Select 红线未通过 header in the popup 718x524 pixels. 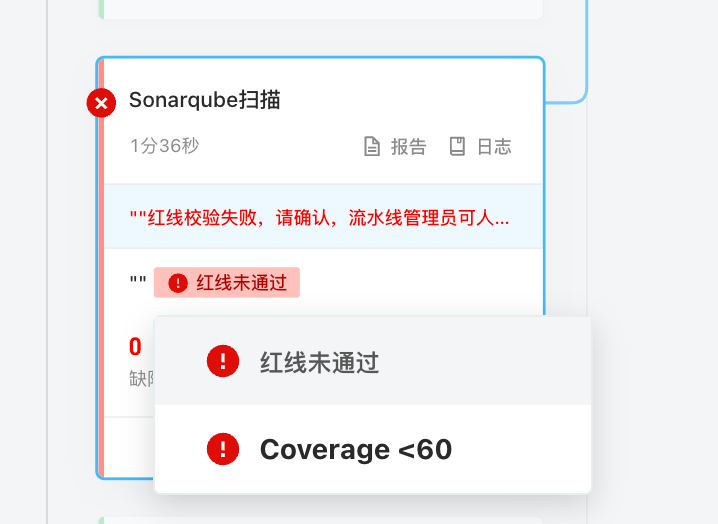(373, 361)
